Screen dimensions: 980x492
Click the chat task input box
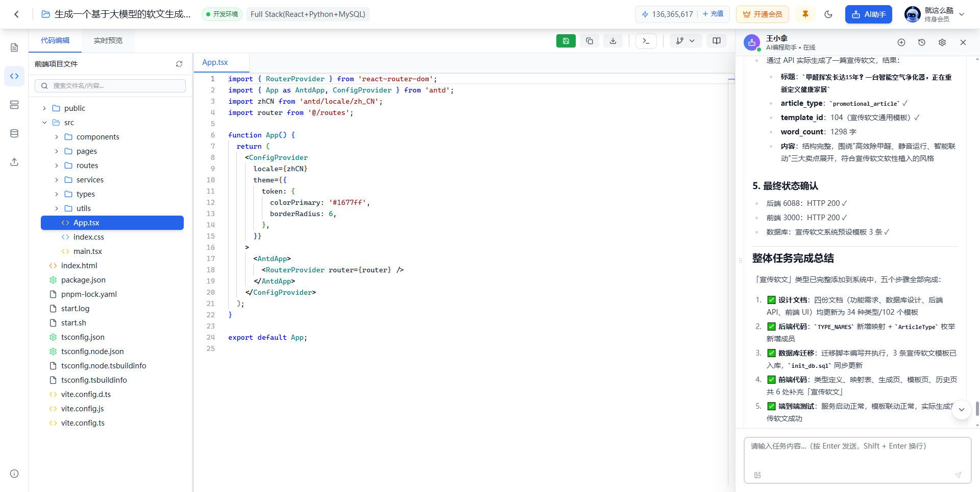(x=857, y=460)
